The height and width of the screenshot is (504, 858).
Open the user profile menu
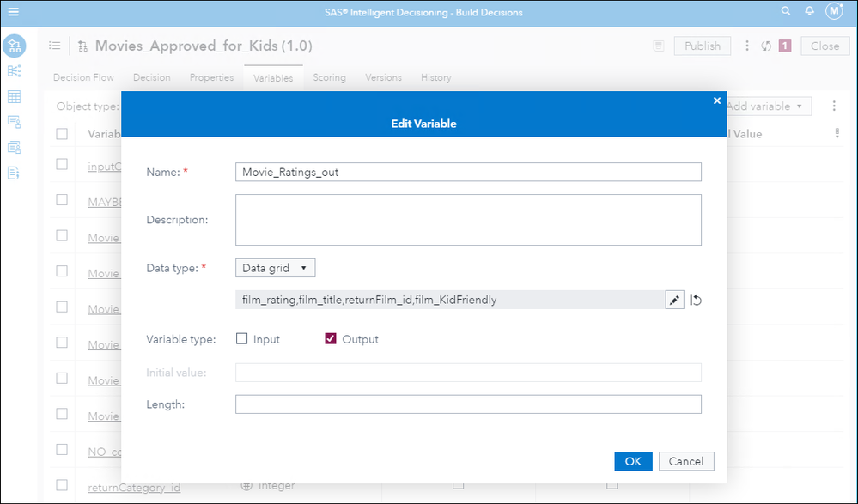click(x=834, y=12)
